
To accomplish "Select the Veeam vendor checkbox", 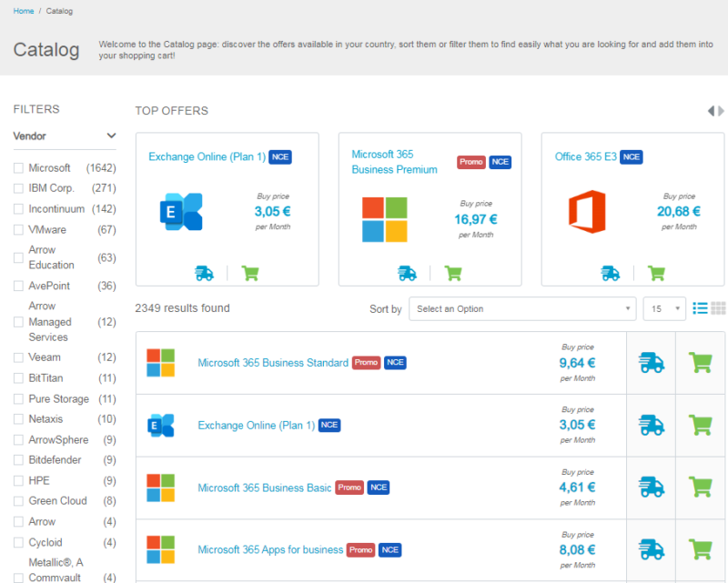I will click(19, 357).
